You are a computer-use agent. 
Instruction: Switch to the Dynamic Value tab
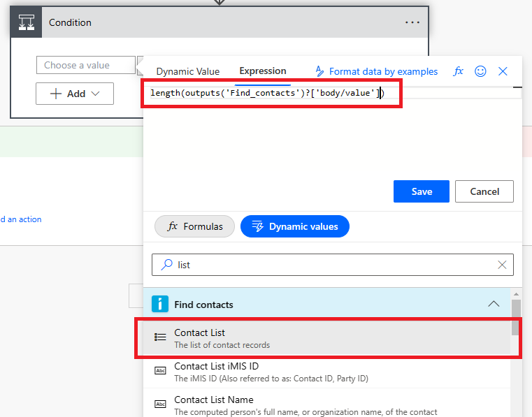click(x=187, y=71)
